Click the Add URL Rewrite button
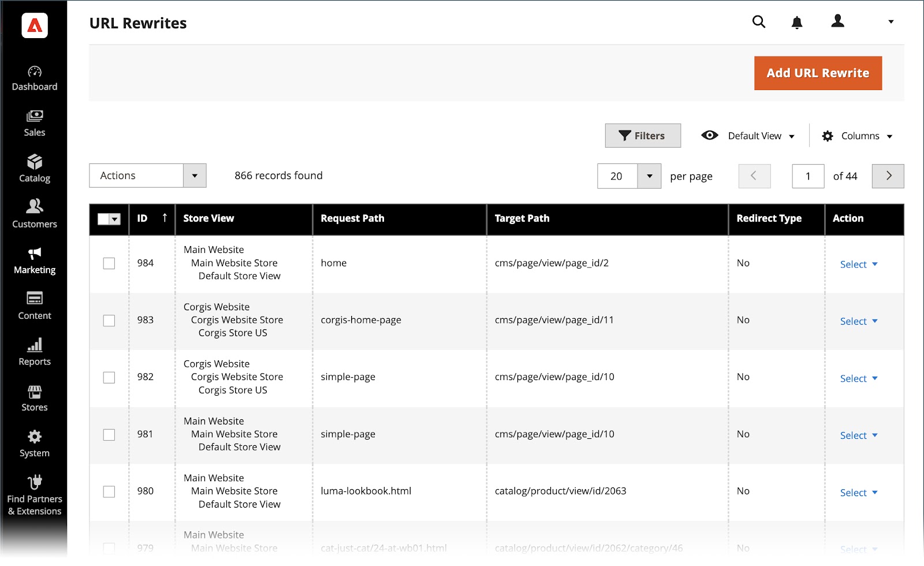Screen dimensions: 924x566 coord(817,73)
